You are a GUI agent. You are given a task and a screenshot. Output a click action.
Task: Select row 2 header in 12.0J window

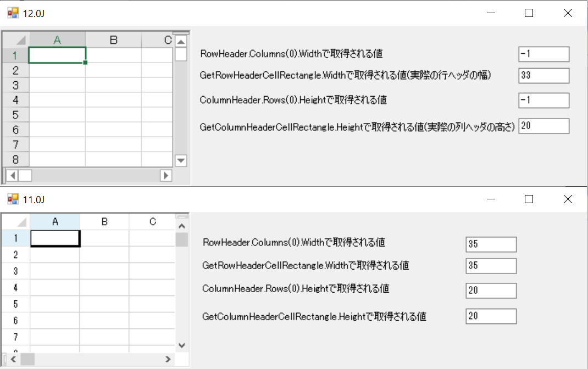point(16,70)
